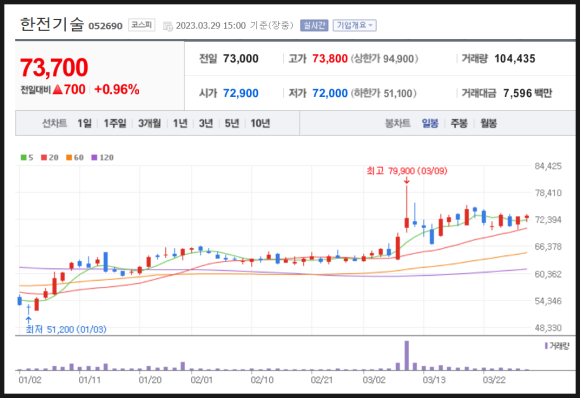Screen dimensions: 580x398
Task: Click the 01/11 date axis label
Action: 90,380
